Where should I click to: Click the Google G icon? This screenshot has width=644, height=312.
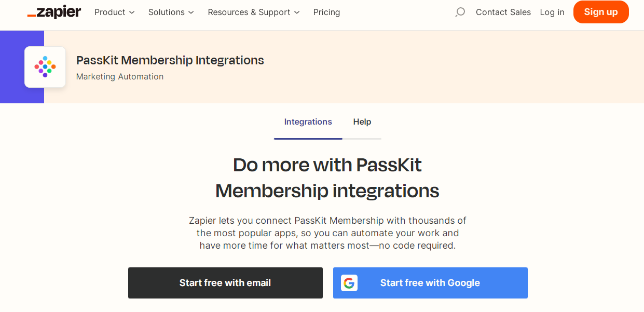pyautogui.click(x=349, y=283)
